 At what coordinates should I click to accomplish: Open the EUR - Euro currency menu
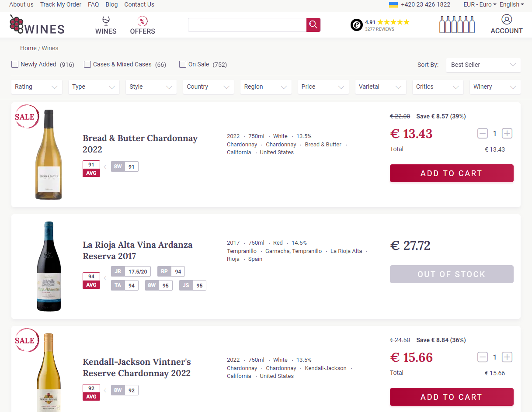point(480,4)
